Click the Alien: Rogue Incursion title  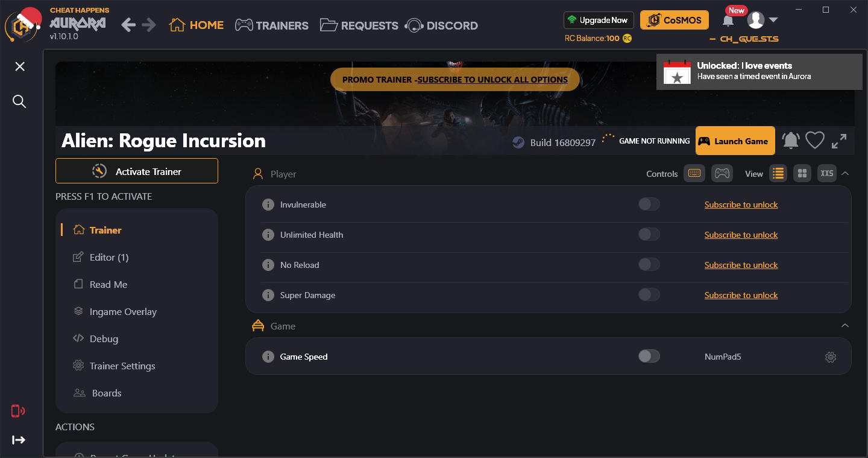tap(163, 141)
